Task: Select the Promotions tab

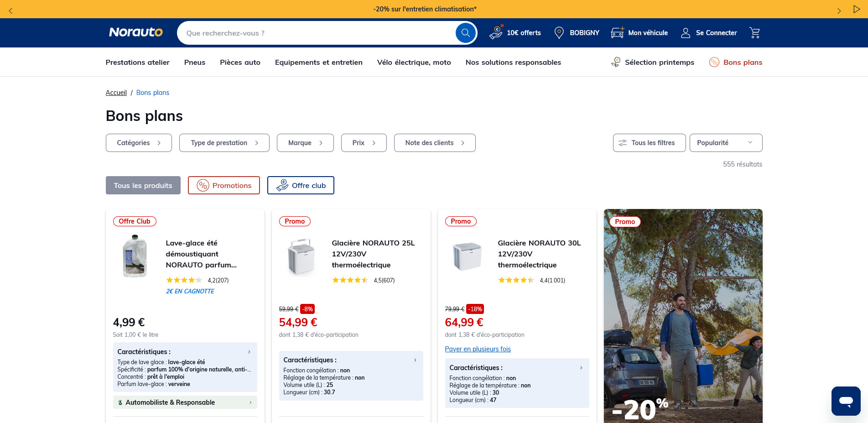Action: pos(224,185)
